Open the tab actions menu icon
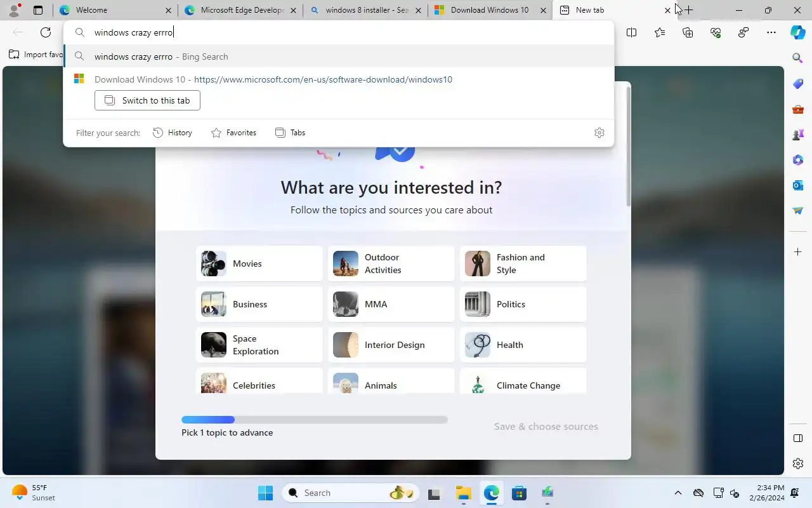The height and width of the screenshot is (508, 812). tap(38, 10)
